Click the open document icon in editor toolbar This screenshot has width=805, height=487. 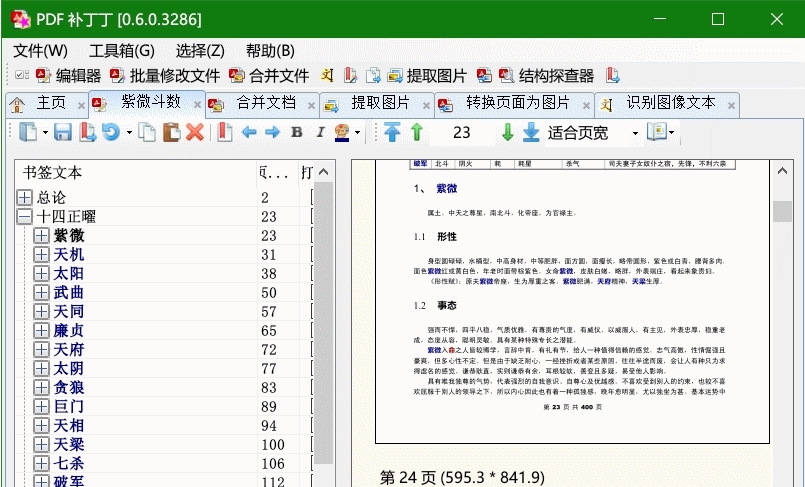tap(28, 132)
